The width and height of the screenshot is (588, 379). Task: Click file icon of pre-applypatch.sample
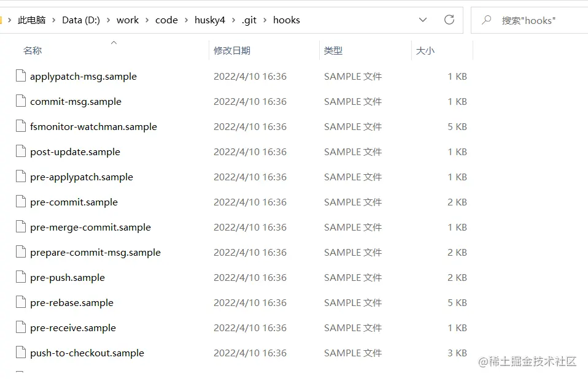pyautogui.click(x=21, y=176)
